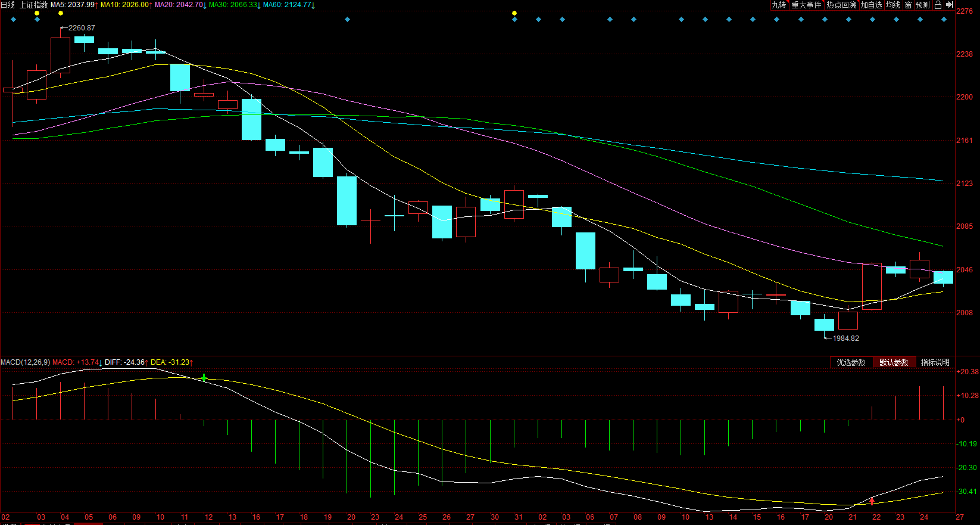Screen dimensions: 980x525
Task: Click the blue diamond marker above date 31
Action: [514, 20]
